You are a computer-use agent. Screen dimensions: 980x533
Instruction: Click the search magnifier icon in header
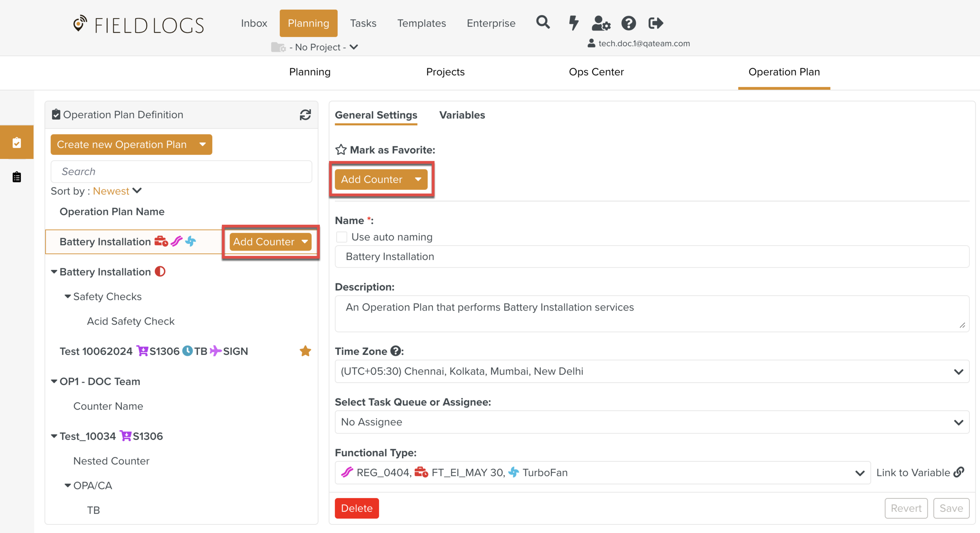coord(543,22)
